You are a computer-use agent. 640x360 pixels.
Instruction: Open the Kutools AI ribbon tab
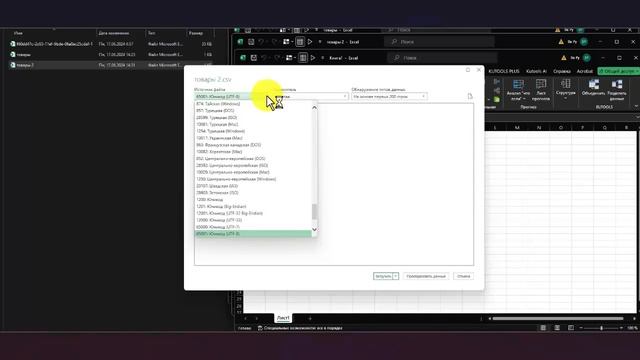[x=536, y=71]
